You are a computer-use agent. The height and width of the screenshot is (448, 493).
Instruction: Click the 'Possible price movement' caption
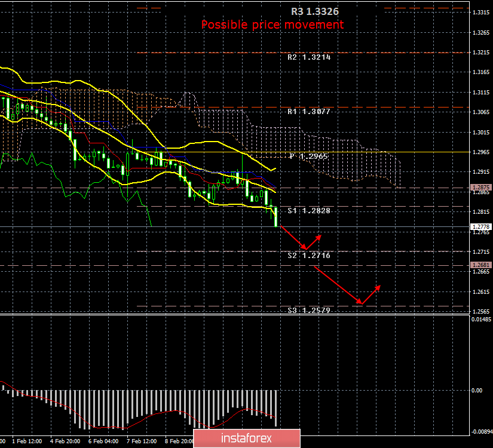click(272, 24)
